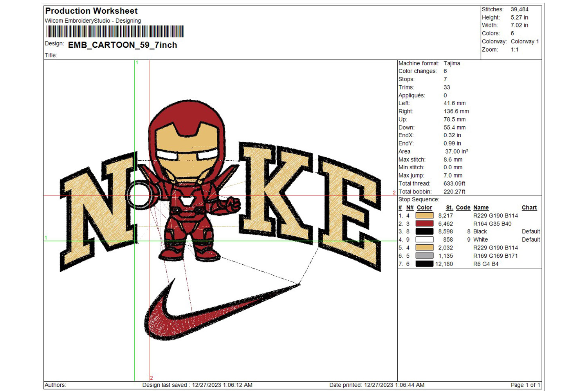
Task: Click the Max jump value '7.0 mm'
Action: [x=453, y=176]
